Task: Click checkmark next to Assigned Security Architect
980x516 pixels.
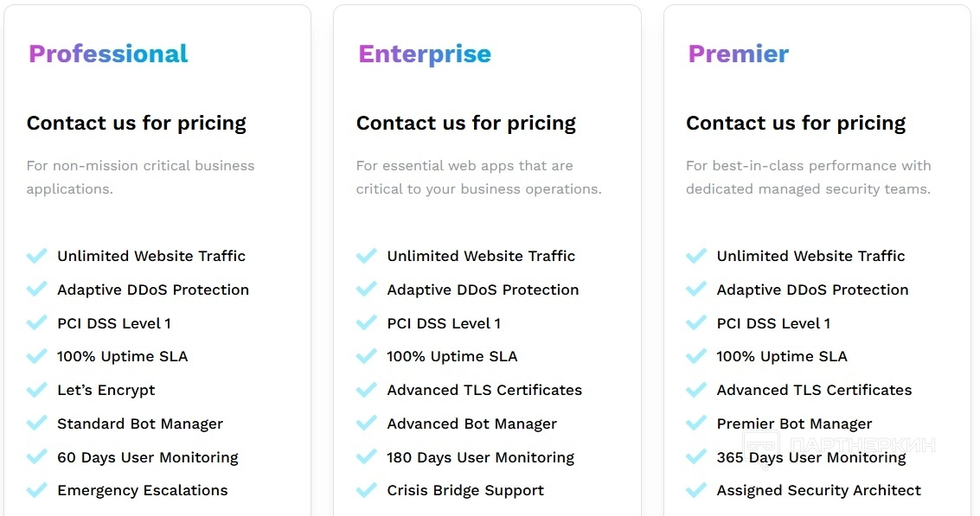Action: pyautogui.click(x=695, y=490)
